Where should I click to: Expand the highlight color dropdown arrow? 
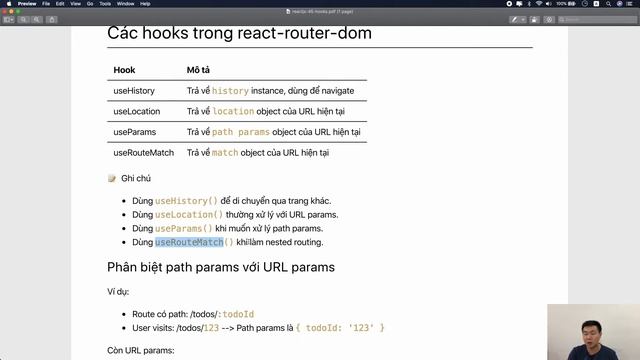point(523,20)
